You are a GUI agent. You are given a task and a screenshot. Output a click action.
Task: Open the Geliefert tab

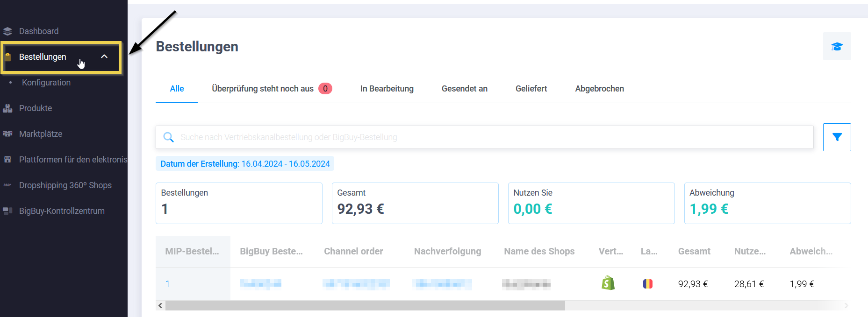(x=531, y=89)
